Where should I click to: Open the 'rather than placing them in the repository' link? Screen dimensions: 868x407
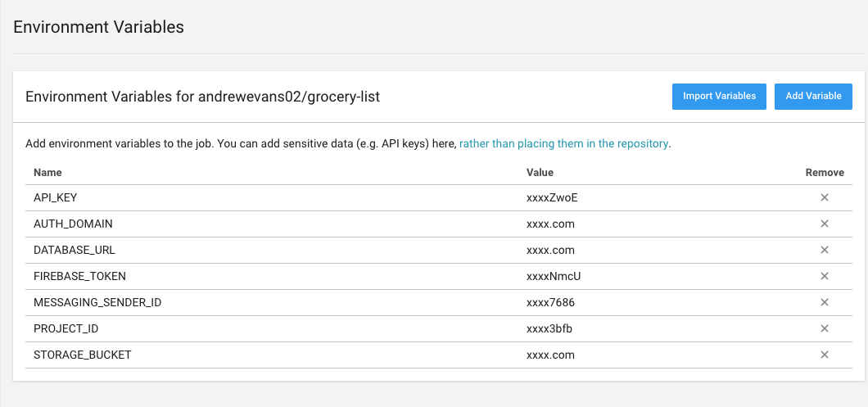coord(563,143)
